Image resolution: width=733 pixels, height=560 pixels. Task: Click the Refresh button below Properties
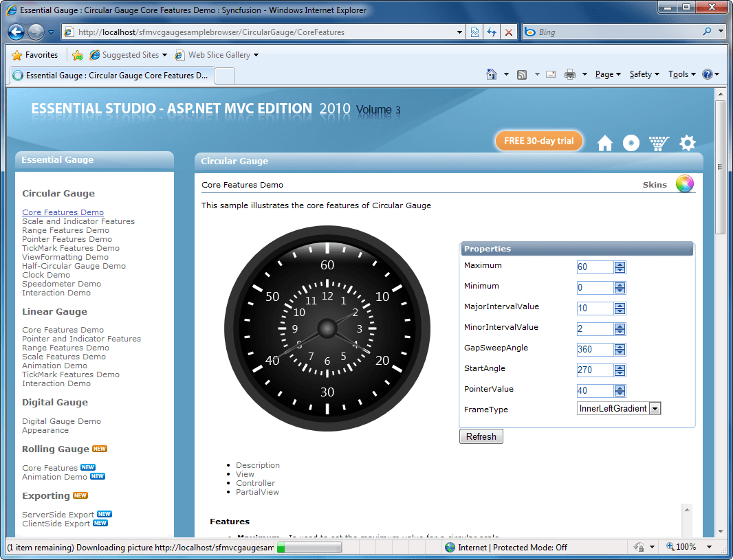tap(481, 436)
